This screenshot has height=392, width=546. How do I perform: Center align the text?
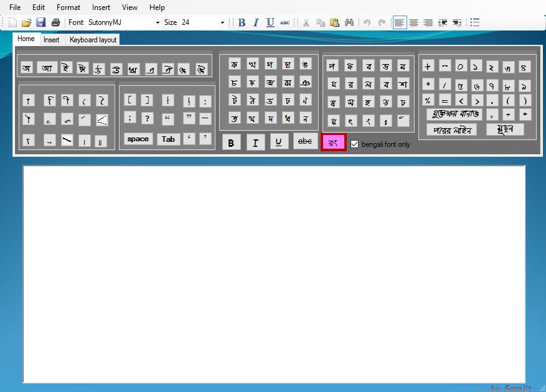pyautogui.click(x=413, y=22)
